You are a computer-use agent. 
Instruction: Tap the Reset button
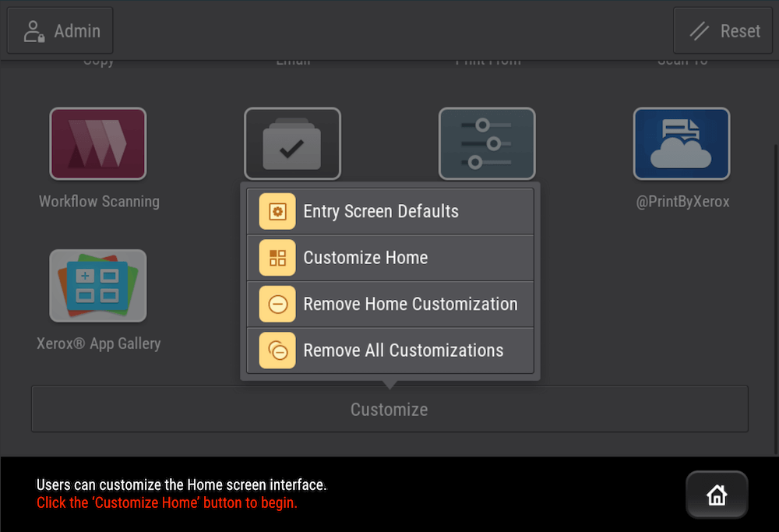click(722, 30)
